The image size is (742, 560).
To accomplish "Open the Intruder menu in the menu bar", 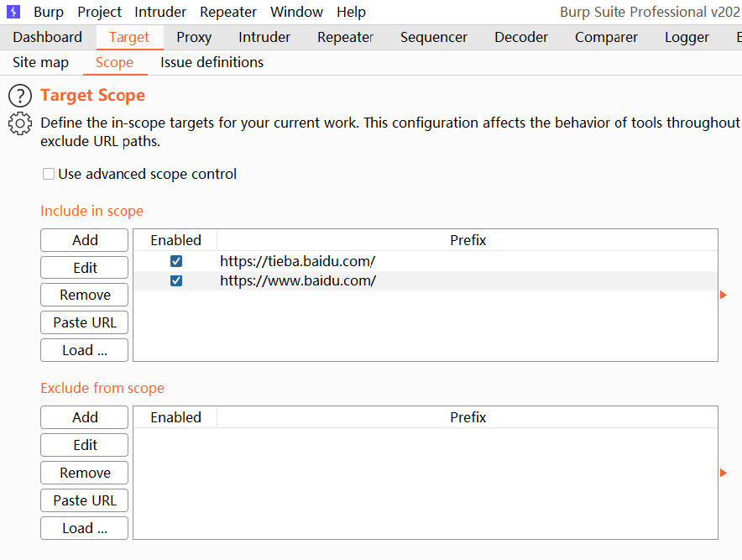I will (x=160, y=12).
